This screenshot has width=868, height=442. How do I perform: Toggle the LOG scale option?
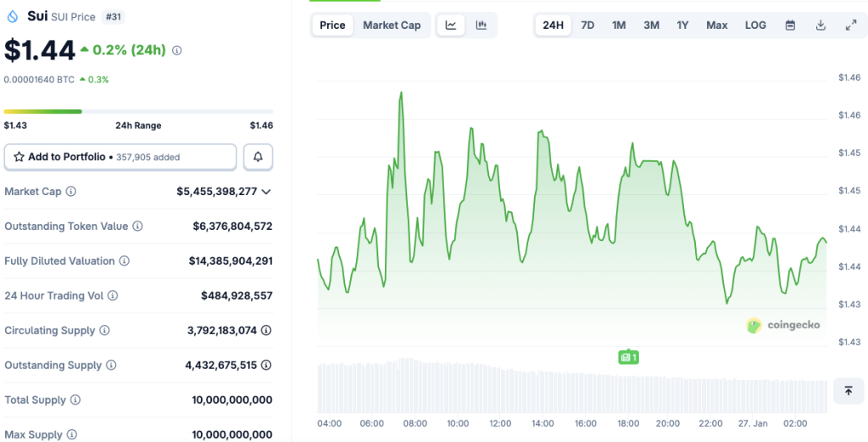(x=755, y=25)
